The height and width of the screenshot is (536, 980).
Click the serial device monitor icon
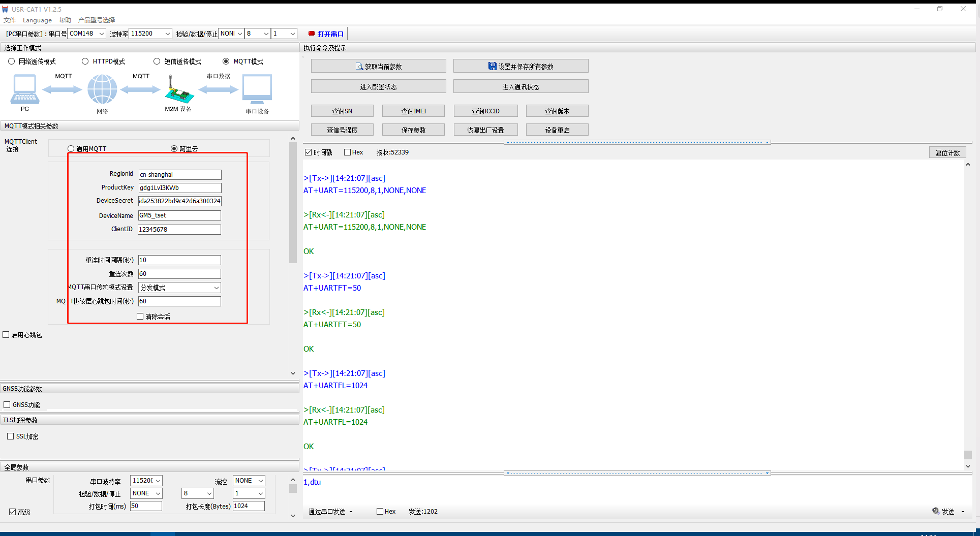[257, 89]
